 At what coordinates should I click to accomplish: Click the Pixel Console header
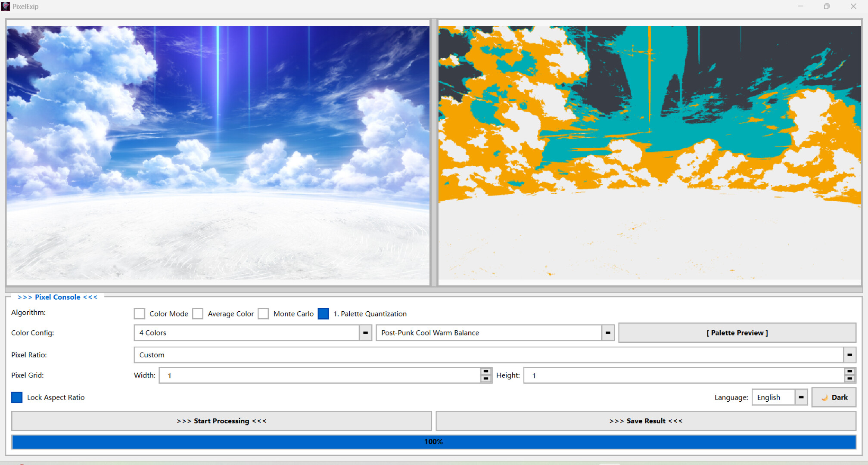[x=58, y=297]
